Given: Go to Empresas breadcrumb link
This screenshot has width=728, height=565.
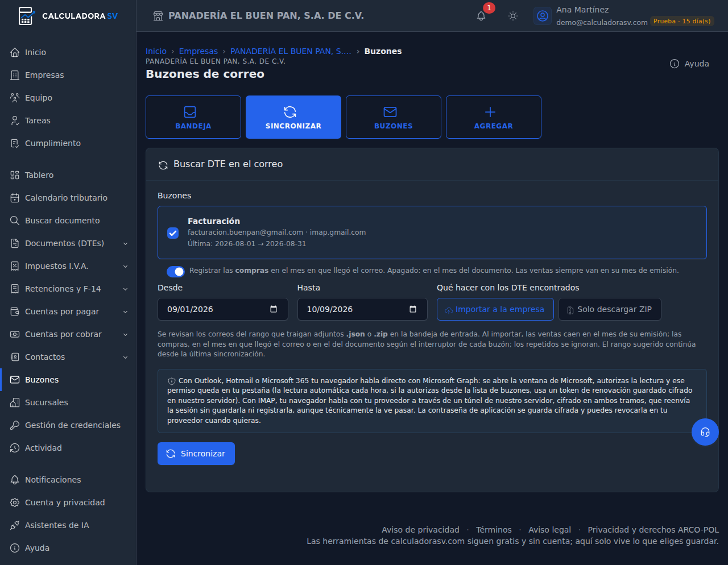Looking at the screenshot, I should pyautogui.click(x=198, y=51).
